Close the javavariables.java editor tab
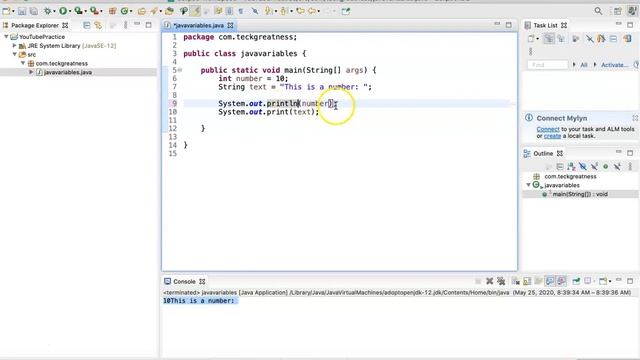The image size is (640, 360). (x=231, y=25)
